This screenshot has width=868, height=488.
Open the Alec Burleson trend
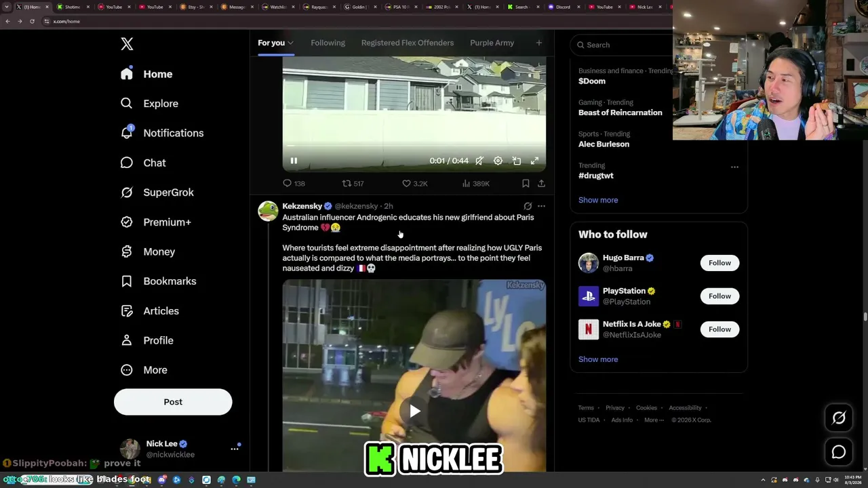pyautogui.click(x=604, y=144)
